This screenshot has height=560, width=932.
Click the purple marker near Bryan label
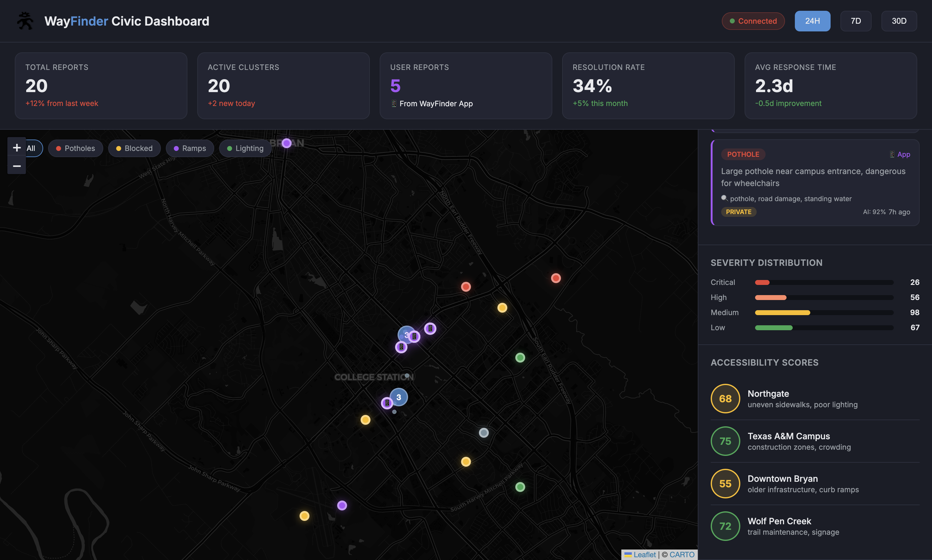click(287, 143)
